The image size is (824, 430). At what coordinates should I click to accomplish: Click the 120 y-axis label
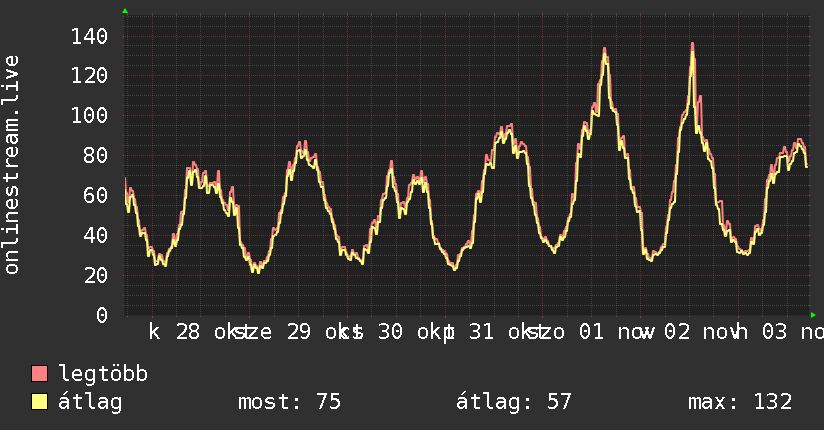[x=89, y=76]
